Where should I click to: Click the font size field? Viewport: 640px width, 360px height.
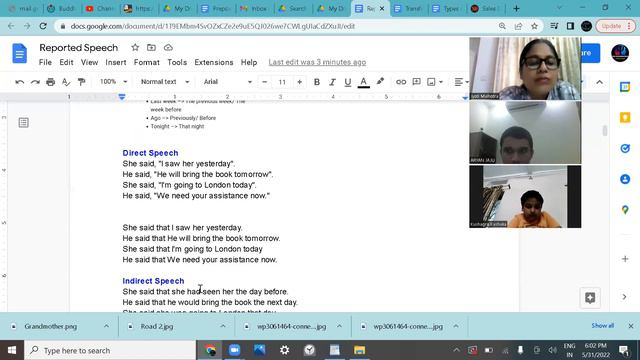point(282,82)
